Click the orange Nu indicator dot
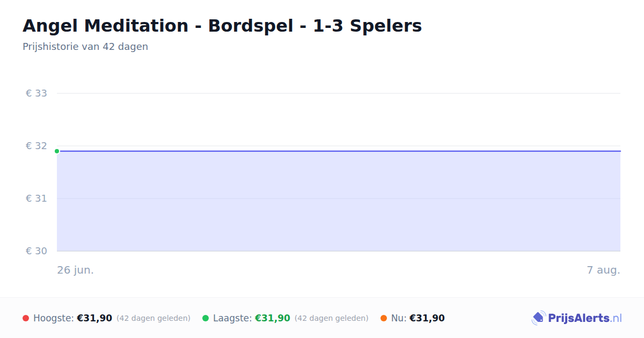644x338 pixels. coord(384,318)
